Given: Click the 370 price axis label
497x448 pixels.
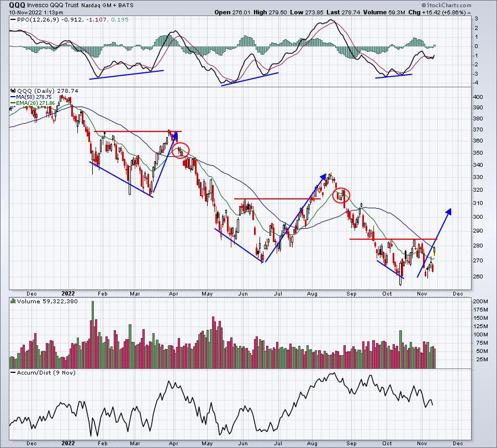Looking at the screenshot, I should [479, 129].
